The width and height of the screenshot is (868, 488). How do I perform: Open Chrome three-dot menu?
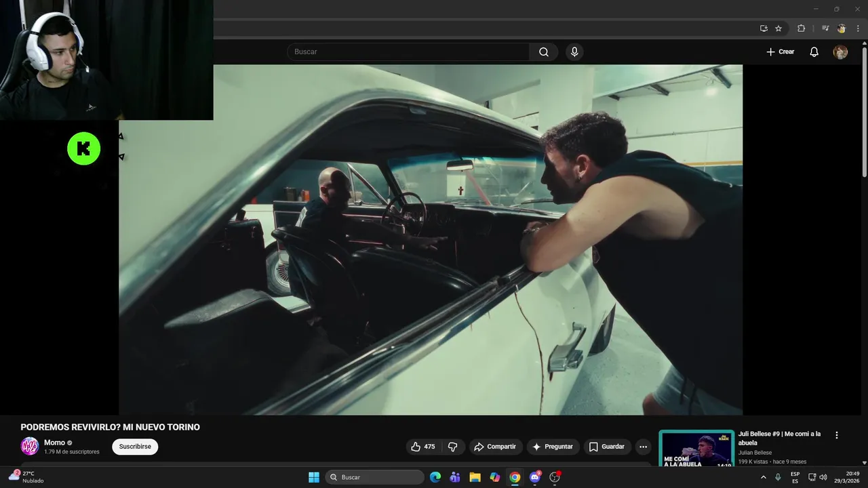coord(858,28)
